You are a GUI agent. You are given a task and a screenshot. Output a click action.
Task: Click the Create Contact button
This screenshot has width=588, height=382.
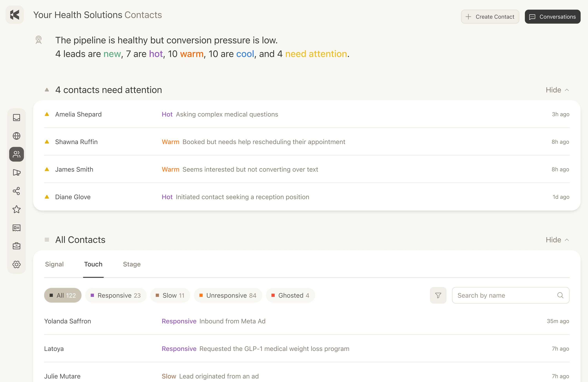click(x=490, y=16)
